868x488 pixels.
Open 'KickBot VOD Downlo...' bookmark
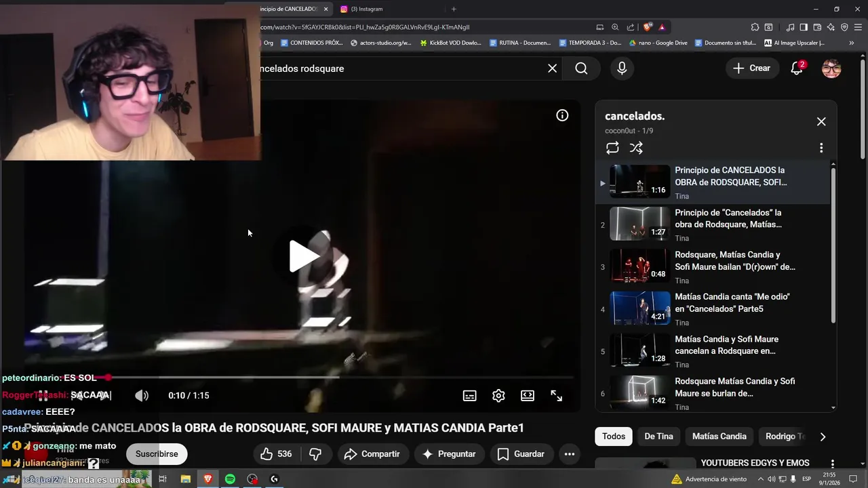pos(450,43)
